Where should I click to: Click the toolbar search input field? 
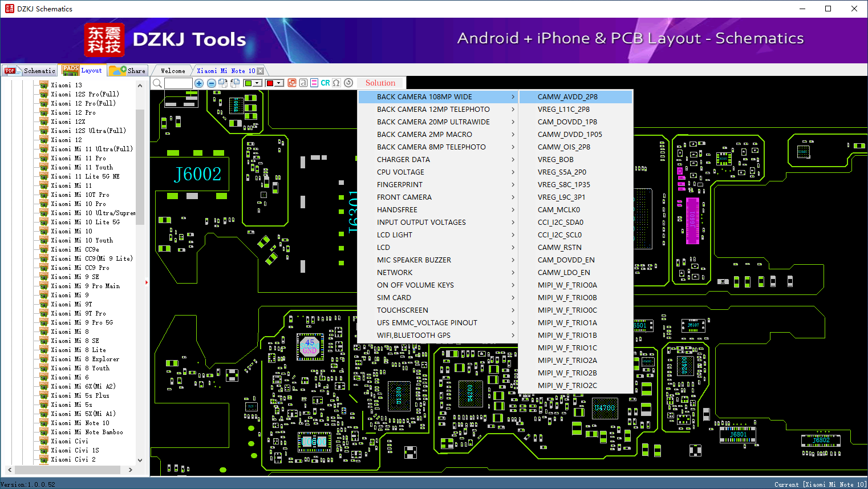[179, 83]
